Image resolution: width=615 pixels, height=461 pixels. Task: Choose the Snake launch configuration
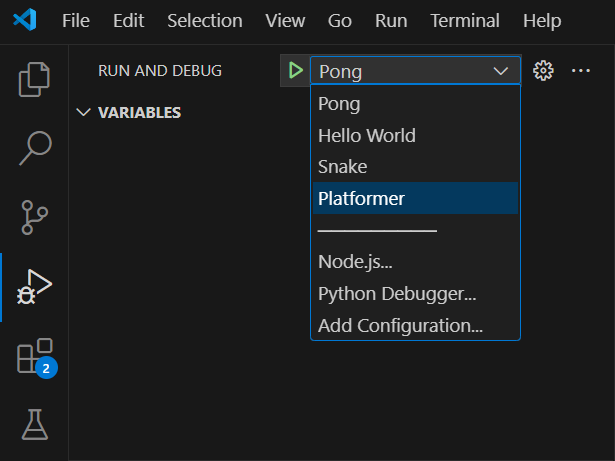pyautogui.click(x=415, y=167)
